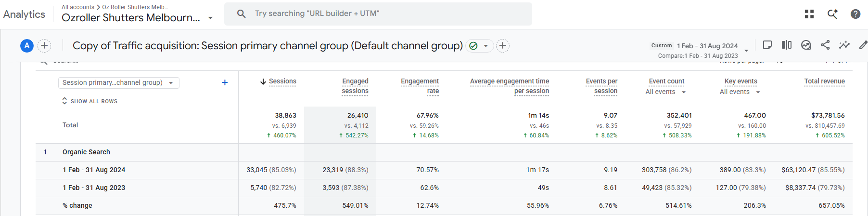Screen dimensions: 868x216
Task: Open the help question mark icon
Action: (855, 14)
